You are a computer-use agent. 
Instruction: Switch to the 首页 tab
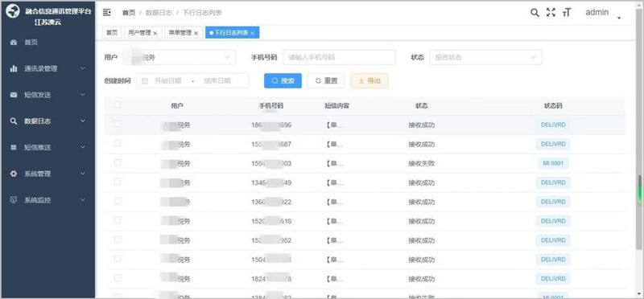pyautogui.click(x=112, y=33)
